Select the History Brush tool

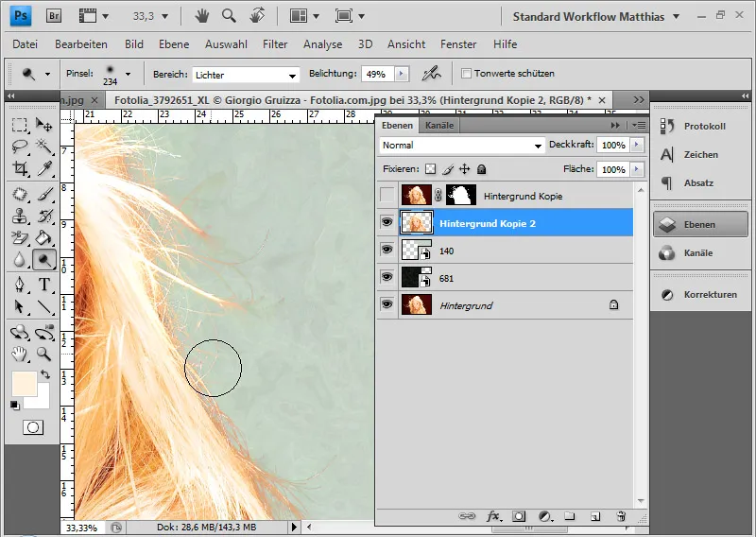click(x=43, y=217)
